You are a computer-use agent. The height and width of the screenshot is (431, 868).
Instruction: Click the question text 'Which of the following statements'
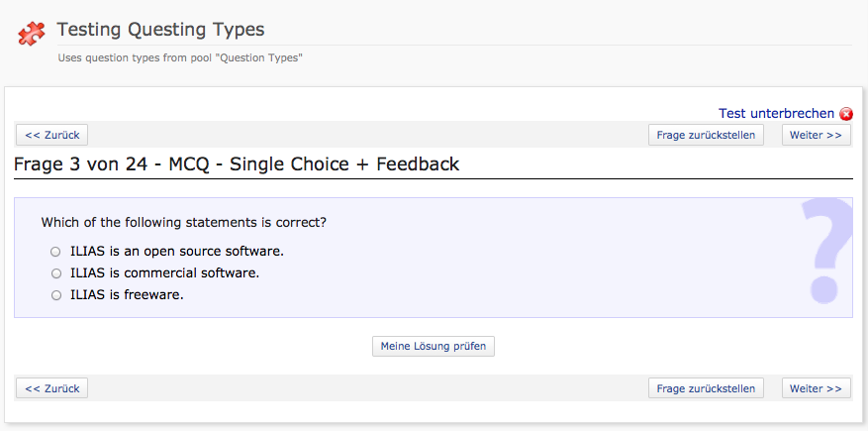tap(184, 223)
